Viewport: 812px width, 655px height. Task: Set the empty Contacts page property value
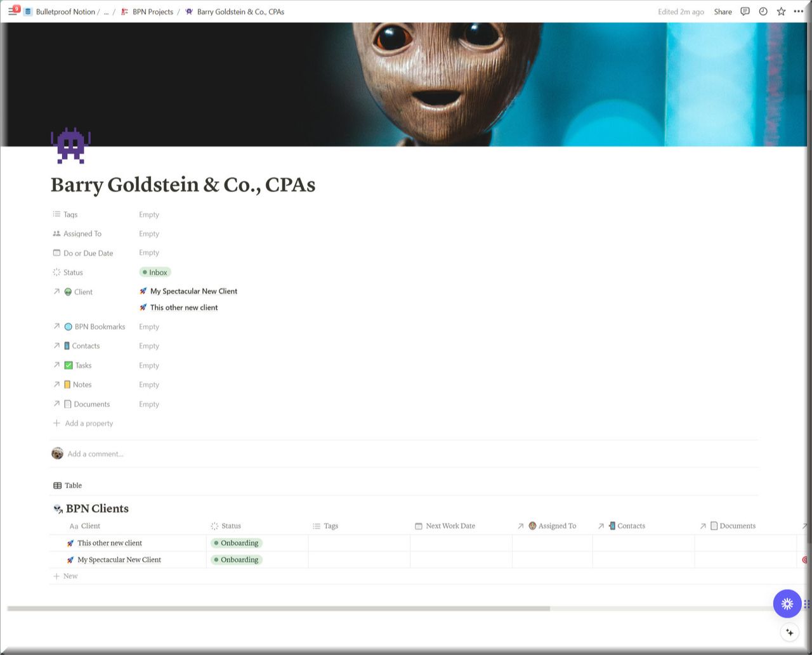click(x=149, y=346)
